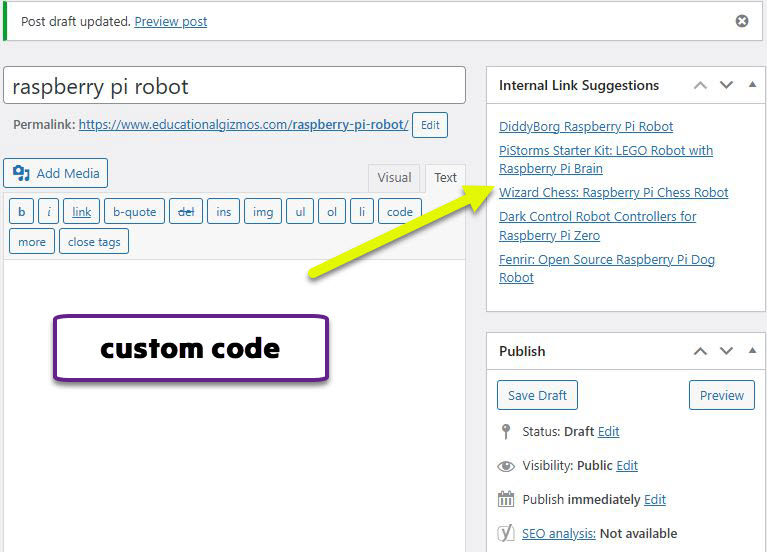Move Internal Link Suggestions panel down
Screen dimensions: 767x552
[726, 85]
